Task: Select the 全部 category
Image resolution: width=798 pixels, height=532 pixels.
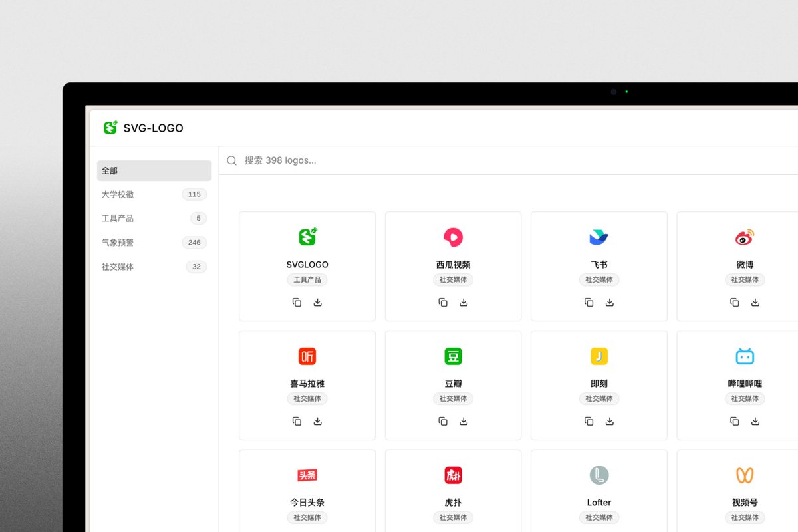Action: pos(154,170)
